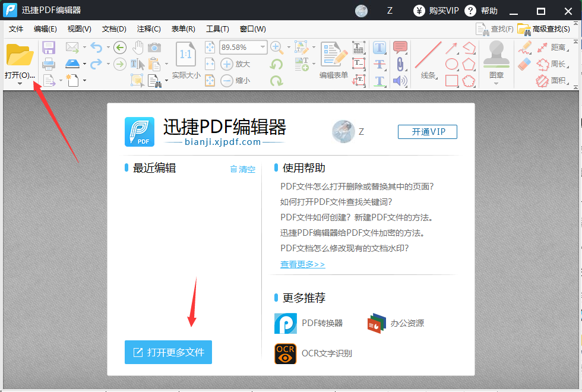Redo with the blue redo arrow
This screenshot has height=392, width=582.
point(96,64)
